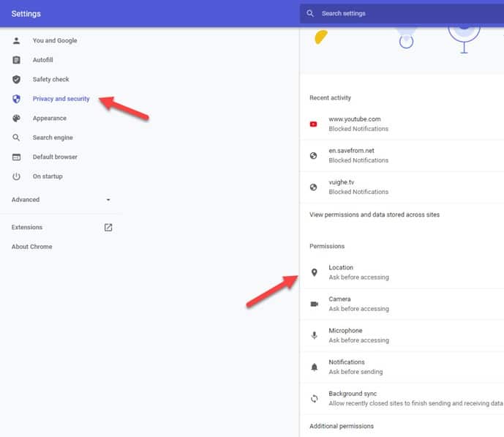Click the globe icon beside en.savefrom.net
The height and width of the screenshot is (437, 504).
313,156
